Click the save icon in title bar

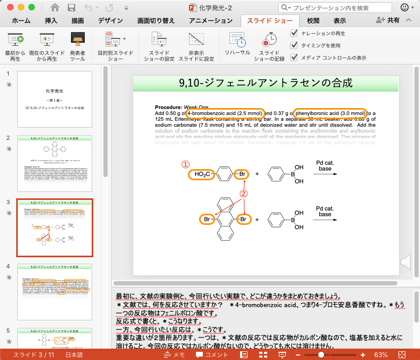(x=71, y=8)
